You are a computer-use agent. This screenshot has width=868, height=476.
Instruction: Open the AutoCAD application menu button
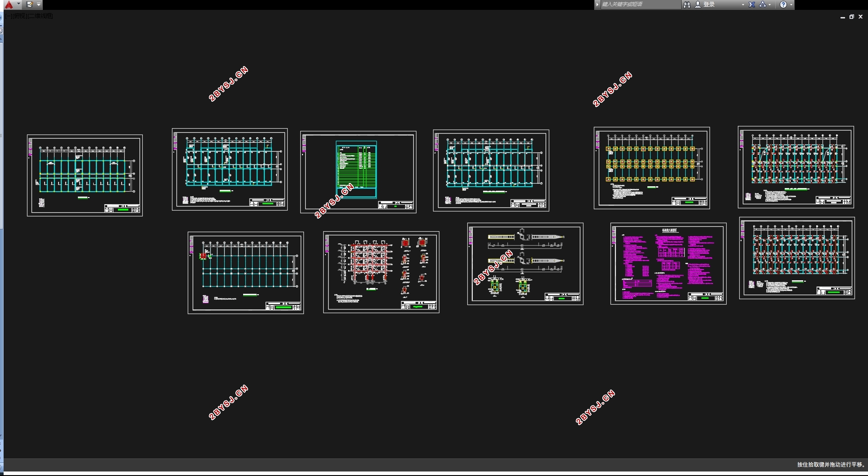pyautogui.click(x=9, y=4)
